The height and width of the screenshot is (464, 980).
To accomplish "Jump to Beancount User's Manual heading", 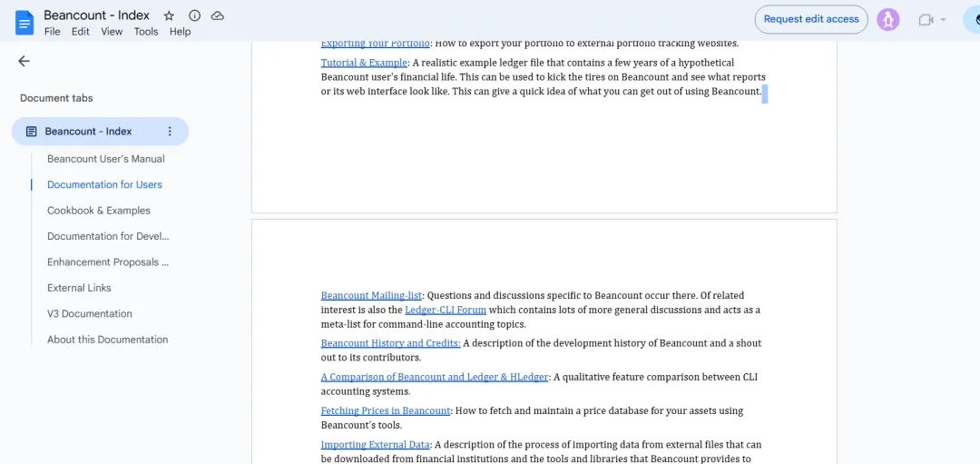I will 106,159.
